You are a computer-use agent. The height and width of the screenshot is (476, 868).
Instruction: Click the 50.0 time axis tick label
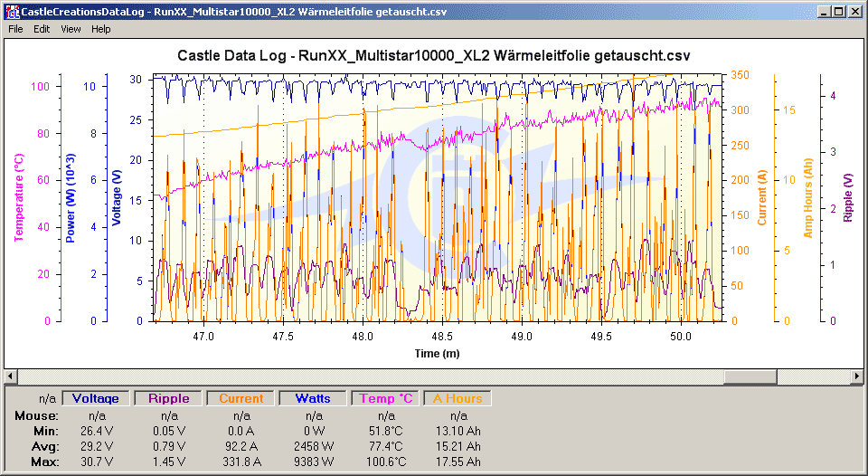pyautogui.click(x=681, y=337)
